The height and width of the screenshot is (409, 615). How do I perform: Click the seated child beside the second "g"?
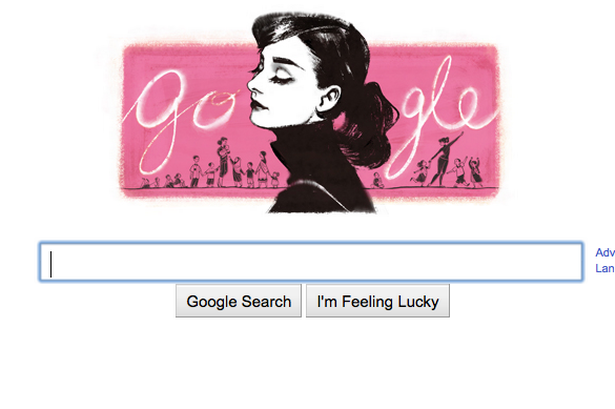[377, 180]
